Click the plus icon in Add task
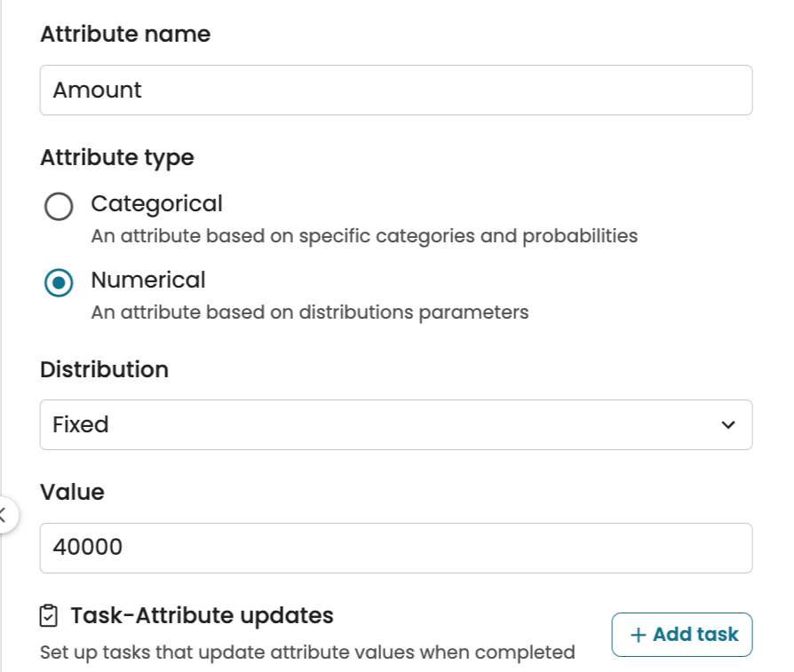Image resolution: width=794 pixels, height=672 pixels. pyautogui.click(x=638, y=635)
